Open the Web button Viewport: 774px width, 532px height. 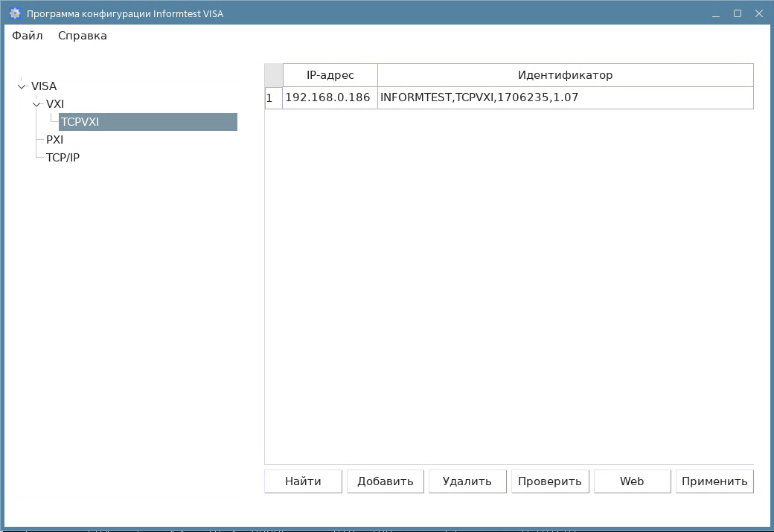tap(633, 481)
